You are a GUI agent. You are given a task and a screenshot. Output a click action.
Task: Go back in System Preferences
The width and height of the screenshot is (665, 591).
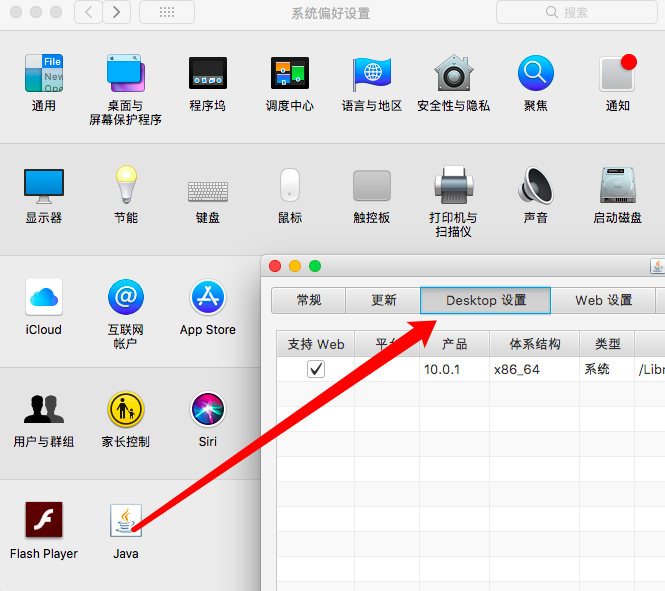pyautogui.click(x=88, y=12)
